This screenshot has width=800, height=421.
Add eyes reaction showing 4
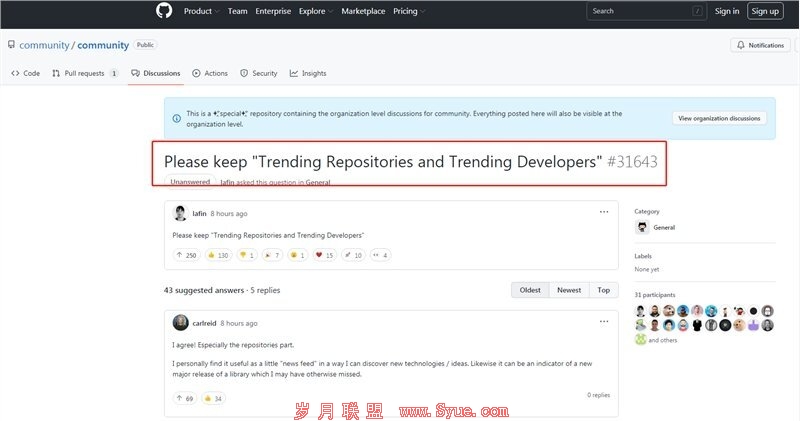pyautogui.click(x=380, y=255)
